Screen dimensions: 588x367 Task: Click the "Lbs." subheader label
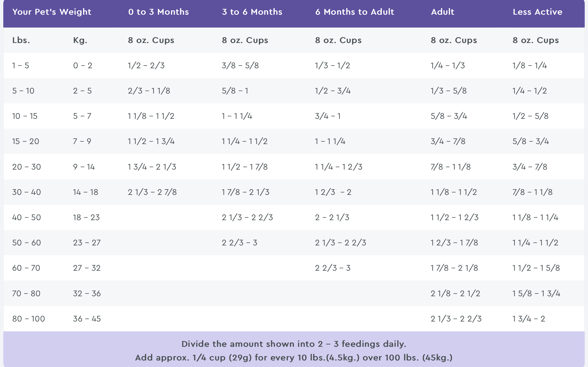tap(21, 40)
